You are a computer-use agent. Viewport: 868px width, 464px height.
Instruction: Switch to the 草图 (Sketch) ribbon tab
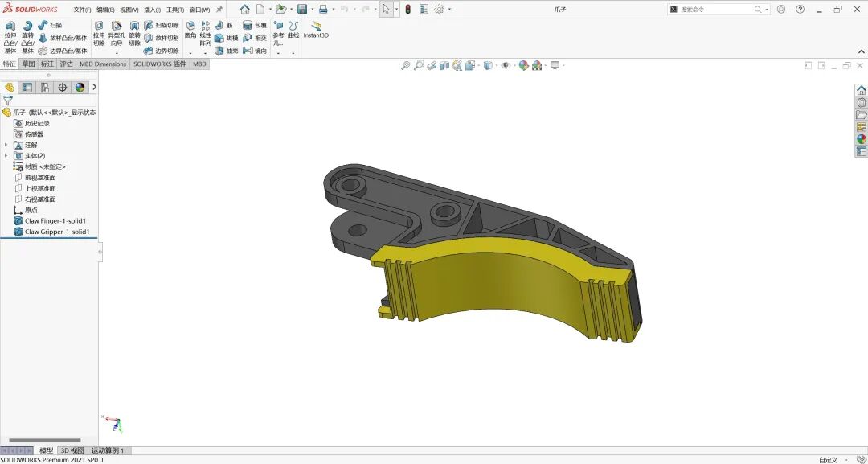click(28, 64)
